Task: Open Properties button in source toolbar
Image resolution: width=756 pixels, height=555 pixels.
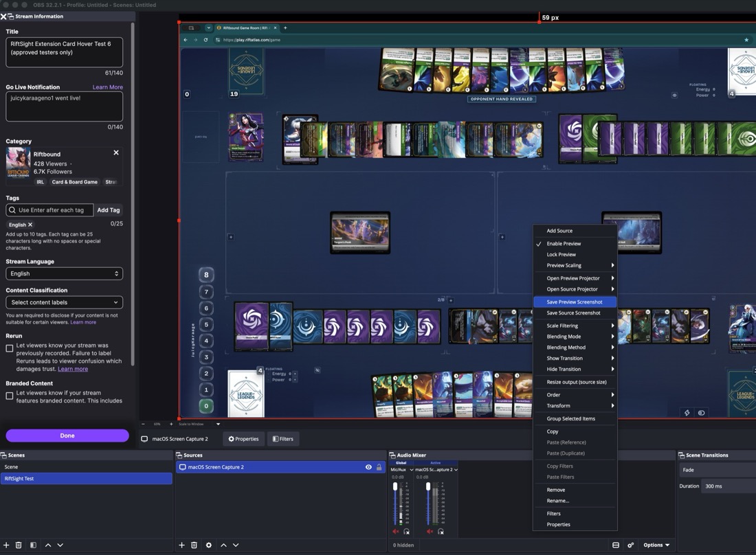Action: click(x=243, y=439)
